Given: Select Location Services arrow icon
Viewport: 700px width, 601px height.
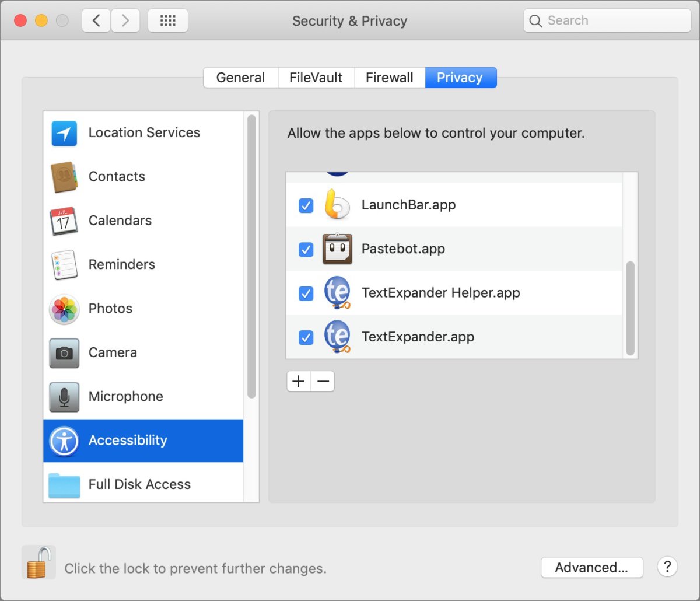Looking at the screenshot, I should coord(64,133).
